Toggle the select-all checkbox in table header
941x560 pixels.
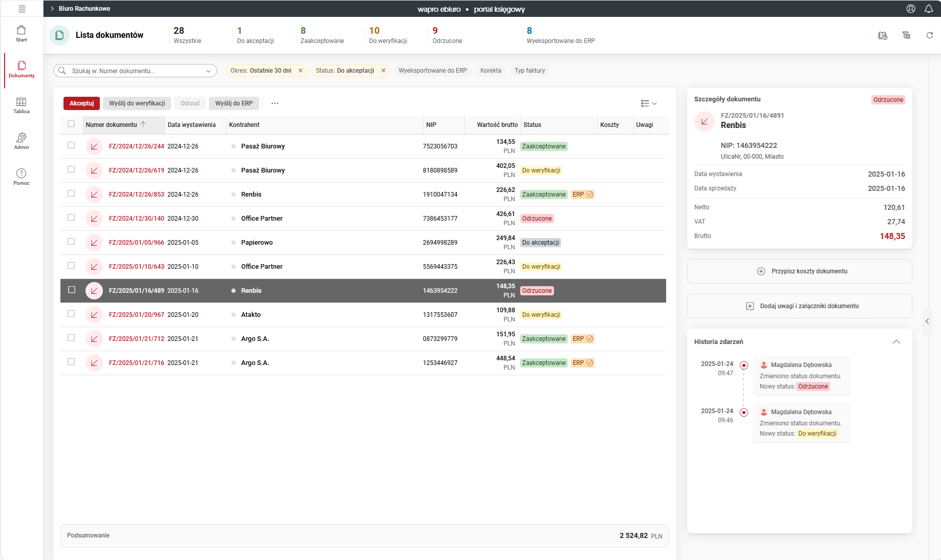tap(71, 124)
